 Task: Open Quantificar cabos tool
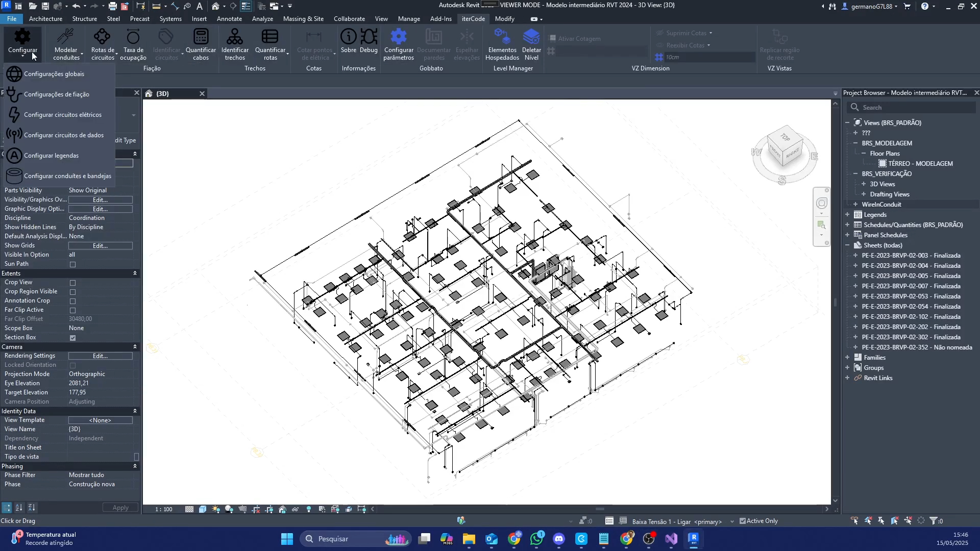coord(201,37)
